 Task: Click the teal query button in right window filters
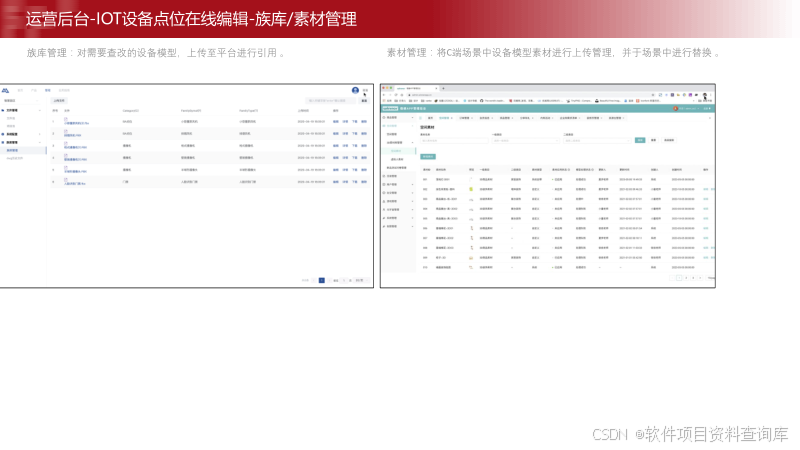[640, 140]
